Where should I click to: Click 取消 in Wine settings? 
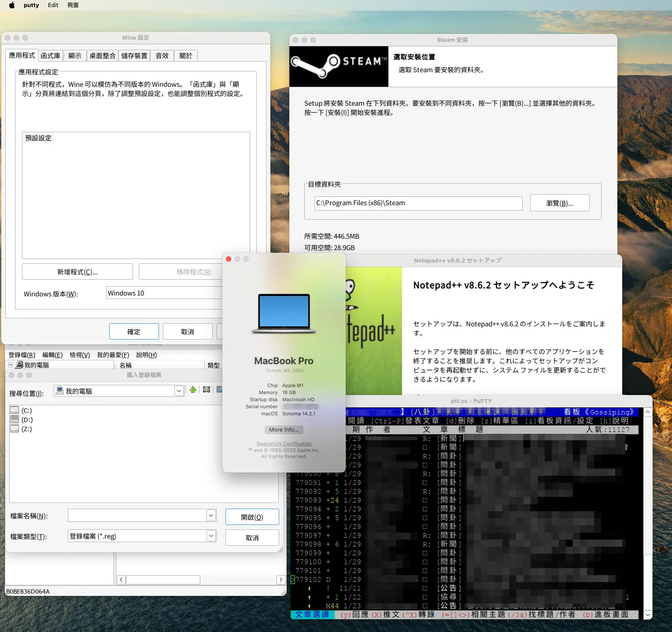[x=188, y=332]
